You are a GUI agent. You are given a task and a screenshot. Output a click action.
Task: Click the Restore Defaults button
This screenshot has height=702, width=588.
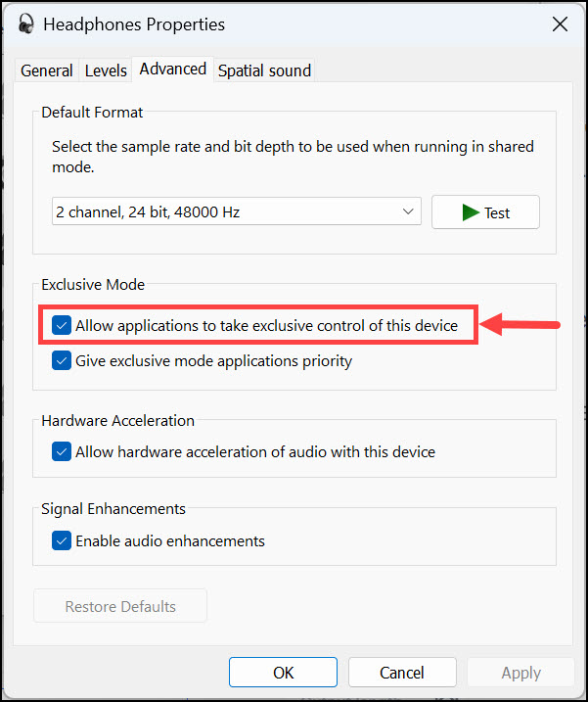120,606
